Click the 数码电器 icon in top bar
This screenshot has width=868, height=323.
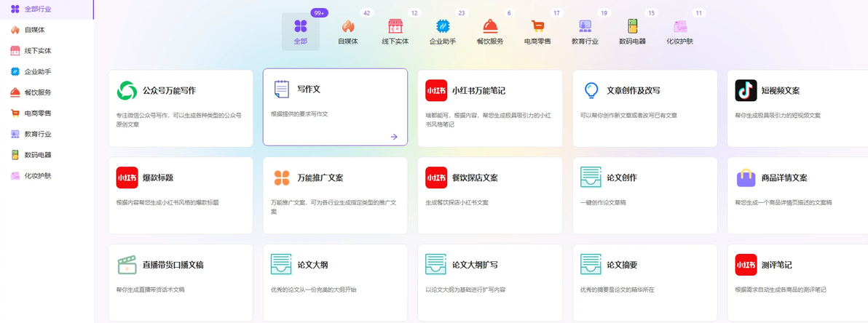point(632,25)
